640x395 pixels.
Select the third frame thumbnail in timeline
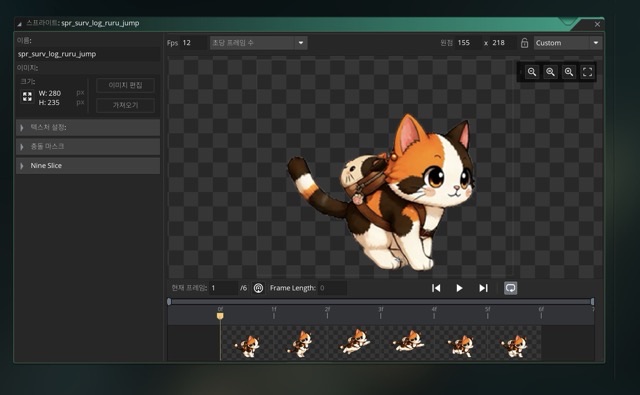tap(354, 343)
